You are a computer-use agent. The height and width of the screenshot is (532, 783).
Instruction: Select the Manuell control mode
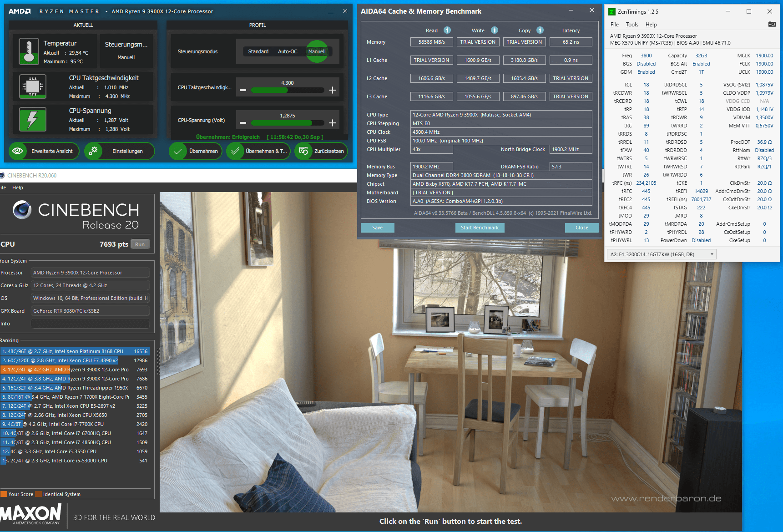click(317, 51)
